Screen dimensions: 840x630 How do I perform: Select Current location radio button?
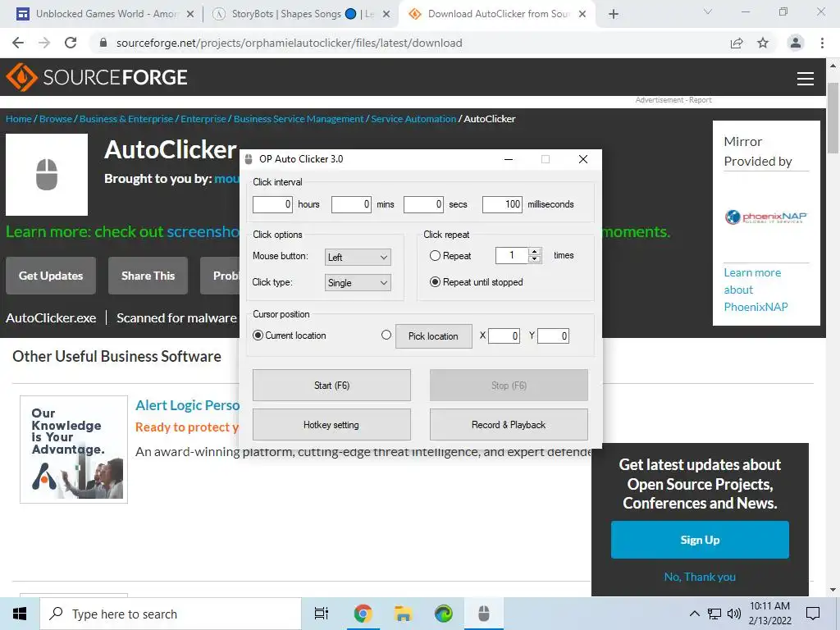258,336
